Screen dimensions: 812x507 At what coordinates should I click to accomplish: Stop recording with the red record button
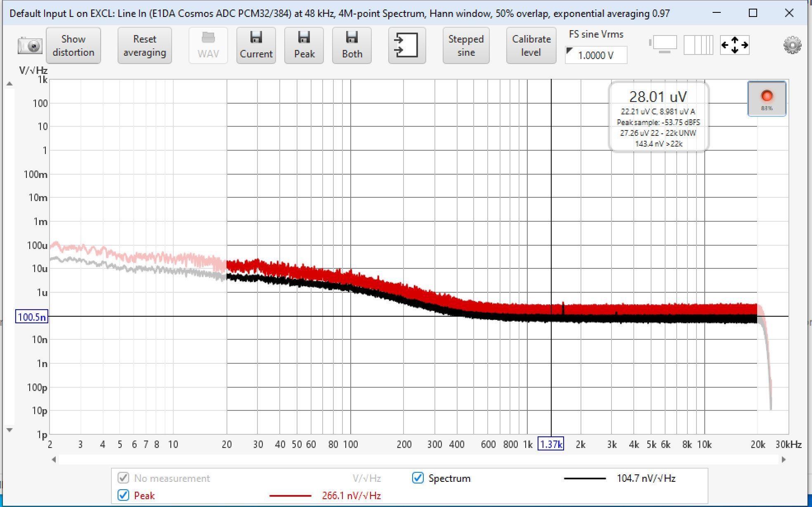click(767, 99)
